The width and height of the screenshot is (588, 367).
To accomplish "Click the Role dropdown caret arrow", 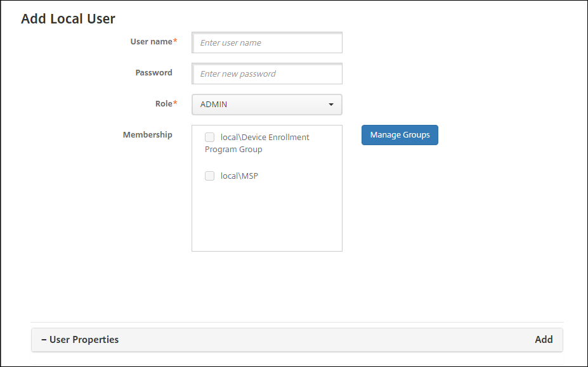I will (x=331, y=105).
